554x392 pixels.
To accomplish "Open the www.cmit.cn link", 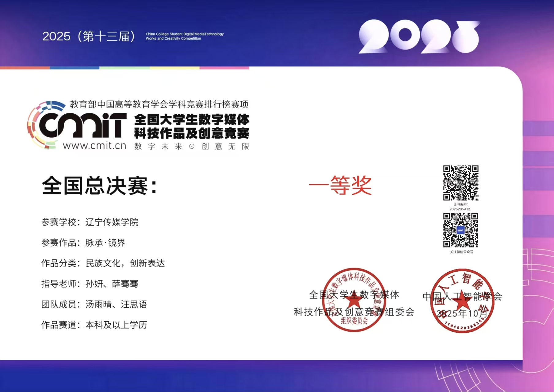I will 94,146.
